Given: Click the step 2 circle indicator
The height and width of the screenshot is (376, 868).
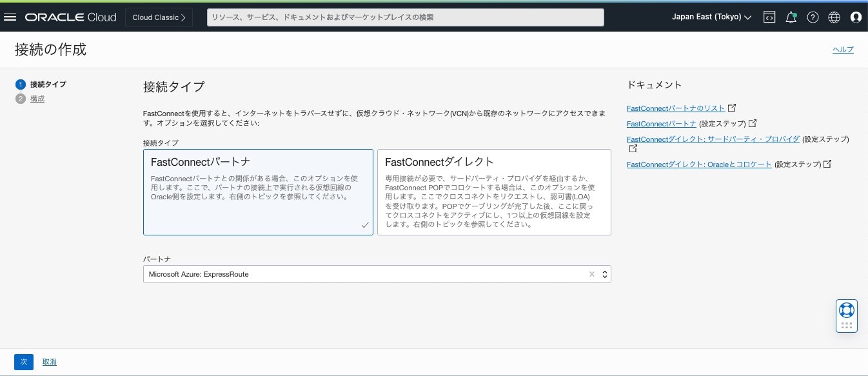Looking at the screenshot, I should pos(21,99).
